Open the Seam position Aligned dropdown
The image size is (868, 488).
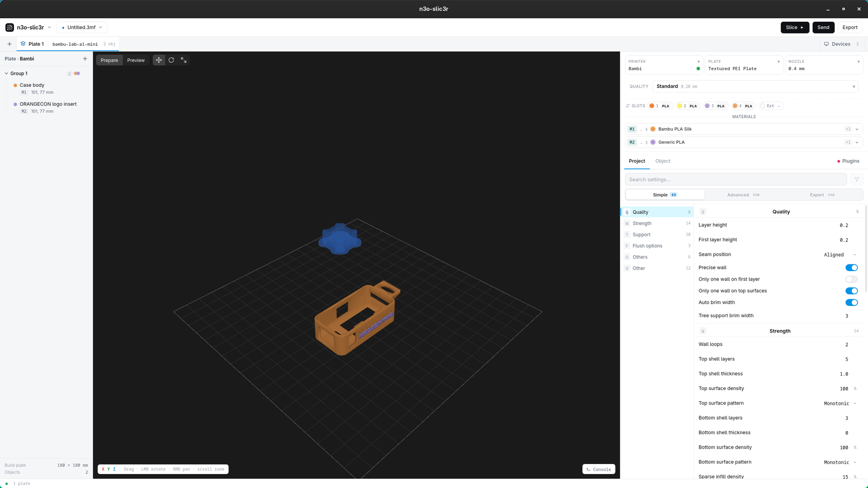[840, 255]
